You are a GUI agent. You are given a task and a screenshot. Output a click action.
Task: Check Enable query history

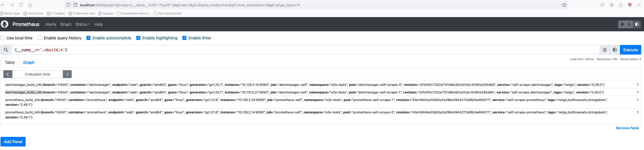coord(40,38)
